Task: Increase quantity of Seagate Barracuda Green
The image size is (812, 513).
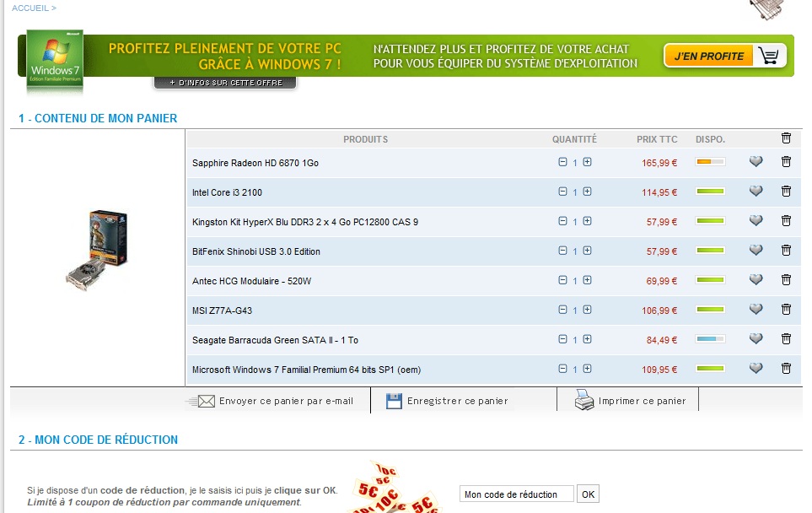Action: [x=587, y=339]
